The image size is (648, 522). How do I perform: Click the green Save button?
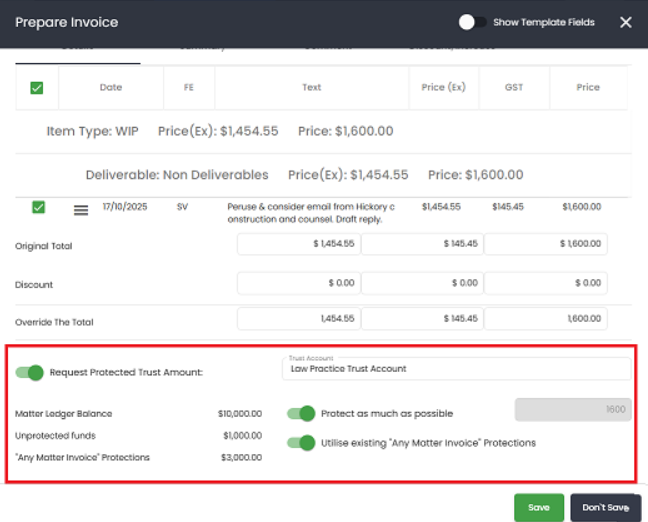538,507
